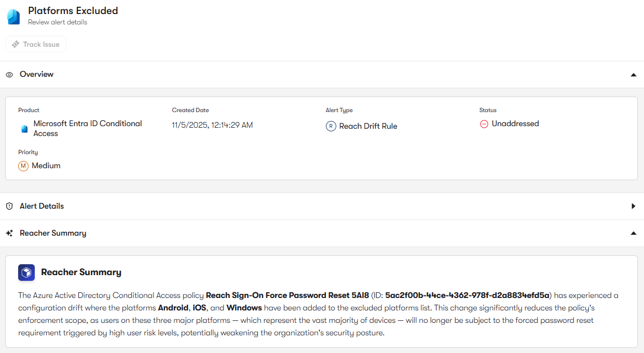Select Microsoft Entra ID Conditional Access text
Image resolution: width=644 pixels, height=353 pixels.
tap(88, 128)
